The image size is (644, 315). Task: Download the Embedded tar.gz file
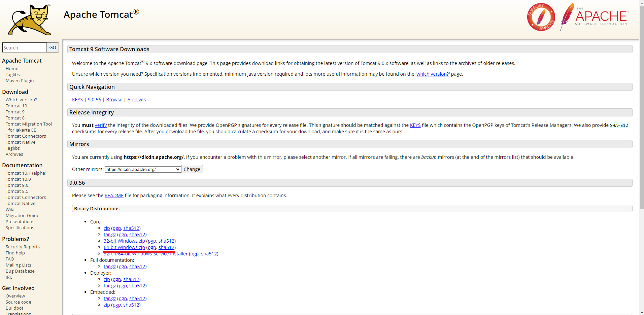coord(110,299)
